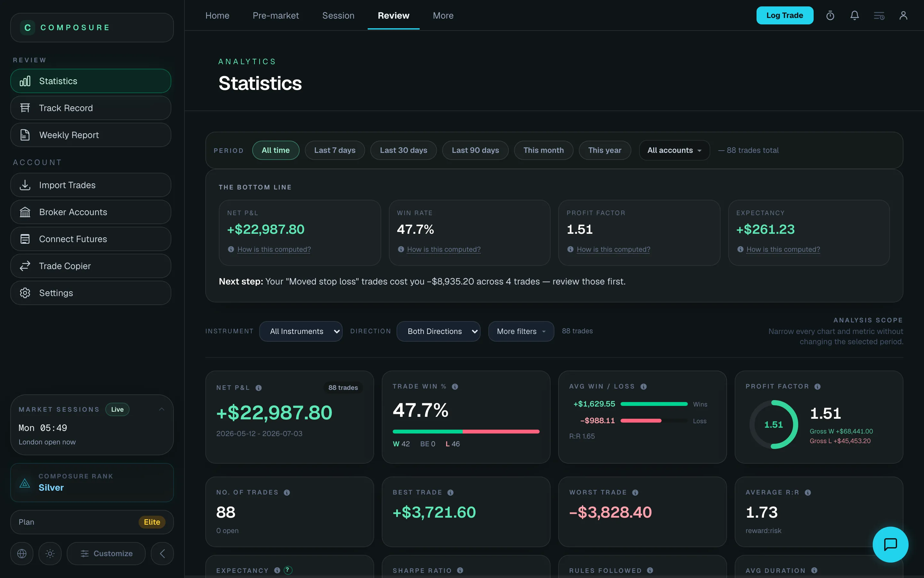Image resolution: width=924 pixels, height=578 pixels.
Task: Open the All Instruments dropdown
Action: [301, 331]
